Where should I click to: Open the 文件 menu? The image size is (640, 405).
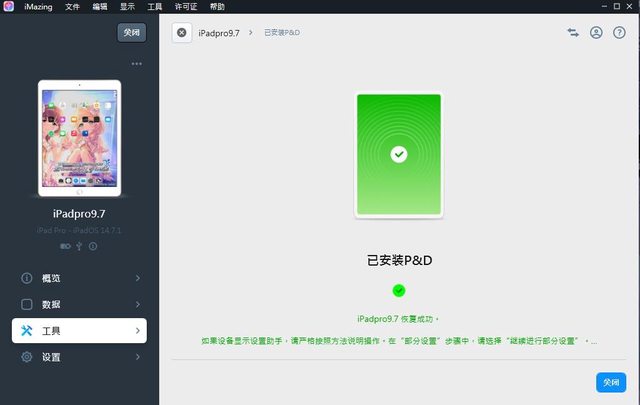pos(72,7)
